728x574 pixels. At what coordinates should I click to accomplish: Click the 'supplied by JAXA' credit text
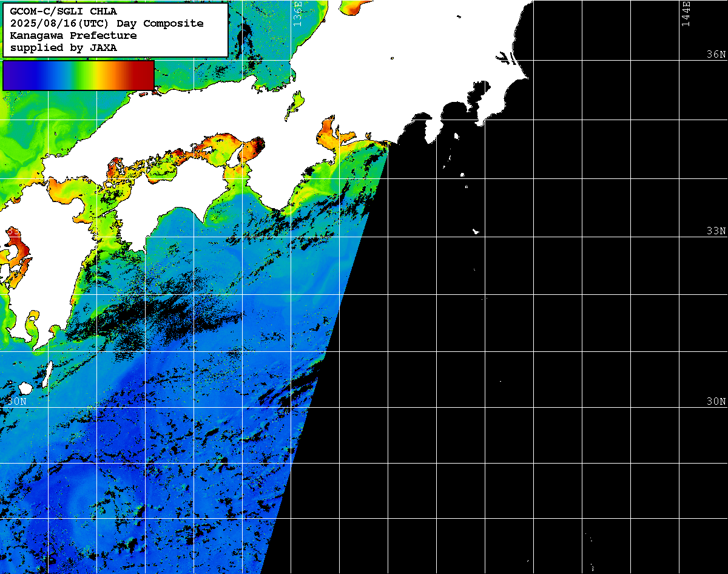(63, 47)
